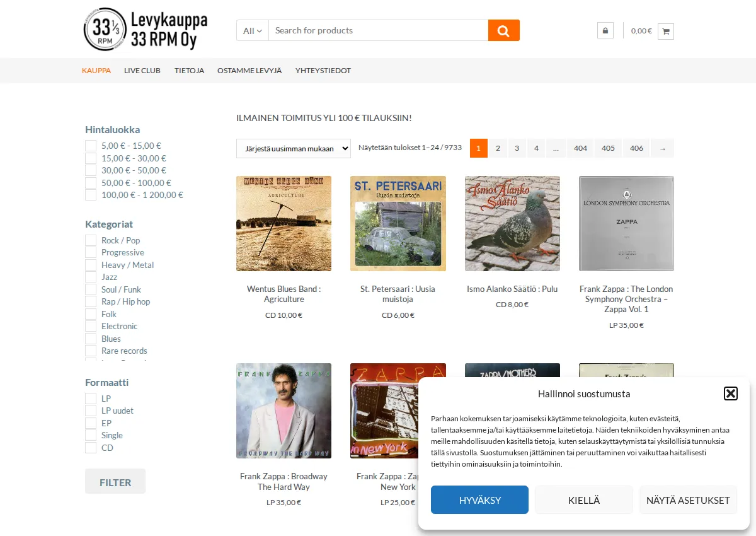The image size is (756, 536).
Task: Open St. Petersaari Uusia muistoja cover
Action: (x=398, y=223)
